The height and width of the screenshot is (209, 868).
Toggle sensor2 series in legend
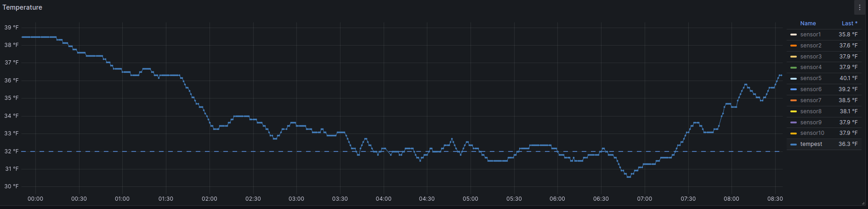(x=811, y=46)
